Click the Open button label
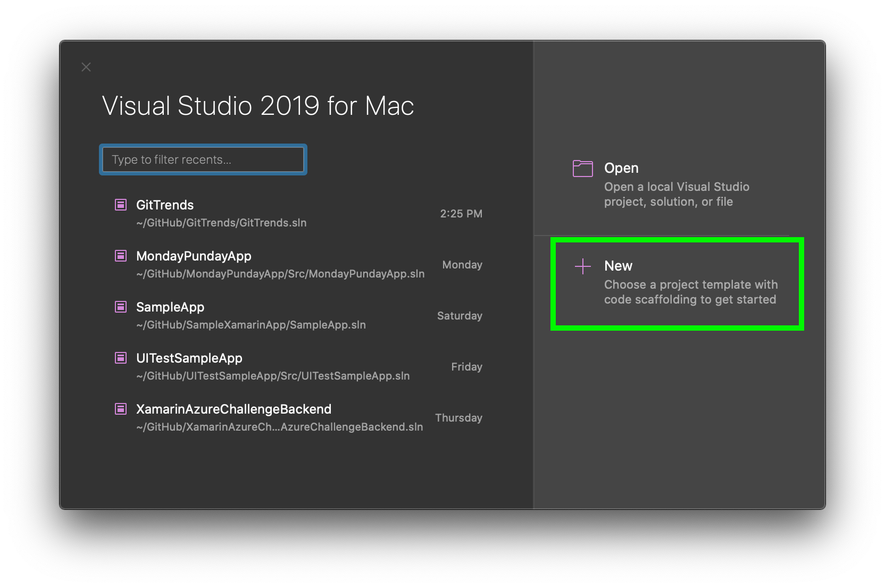Viewport: 885px width, 588px height. pyautogui.click(x=621, y=168)
